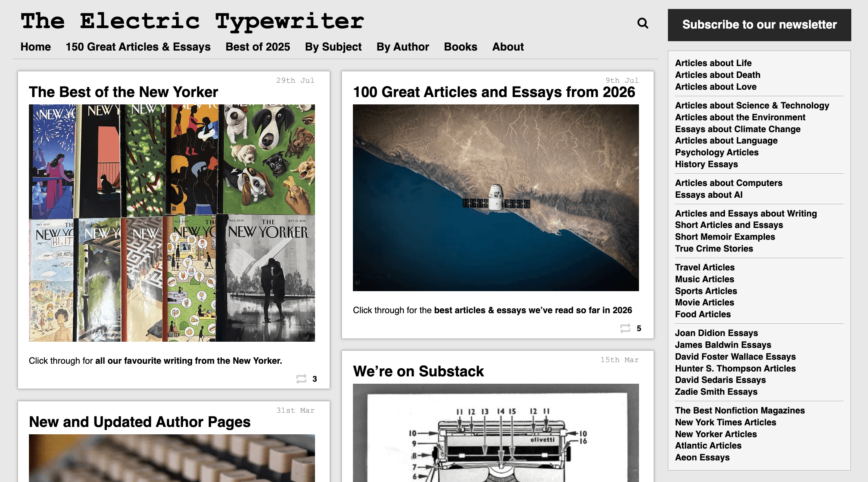Image resolution: width=868 pixels, height=482 pixels.
Task: Open James Baldwin Essays
Action: [723, 345]
